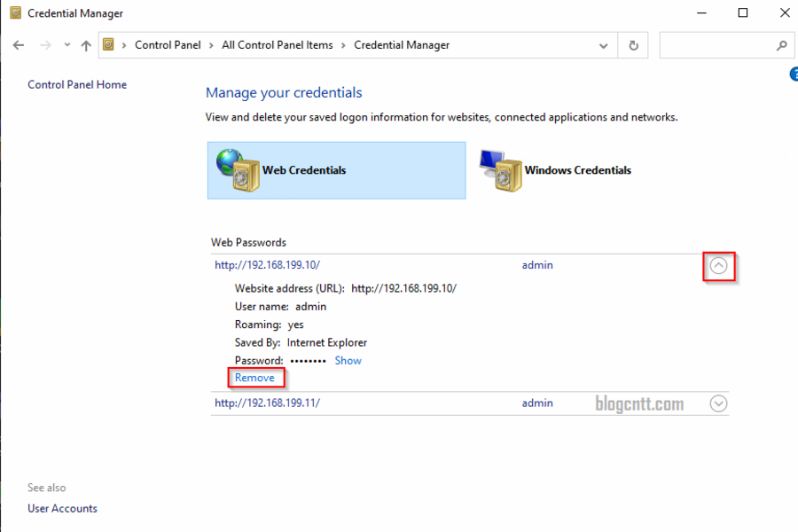The height and width of the screenshot is (532, 798).
Task: Click Credential Manager in the address path
Action: point(402,44)
